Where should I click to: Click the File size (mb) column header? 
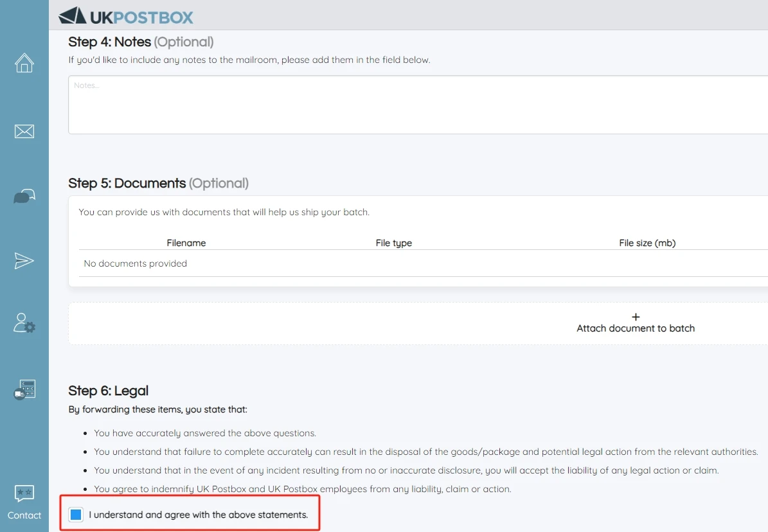(x=647, y=243)
